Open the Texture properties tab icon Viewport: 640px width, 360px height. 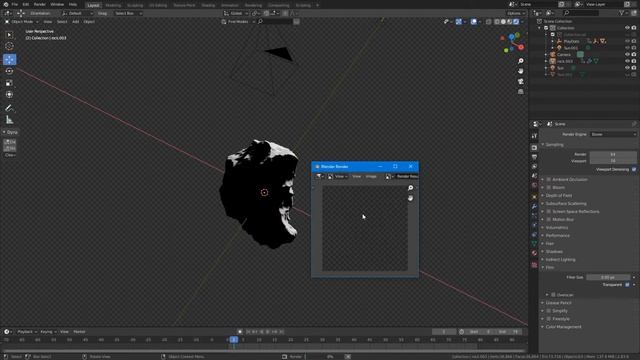click(534, 265)
